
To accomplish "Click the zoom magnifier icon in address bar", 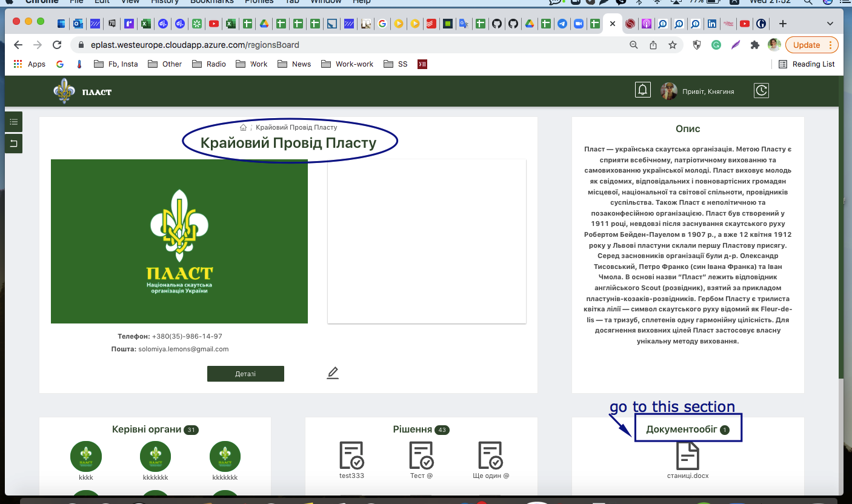I will click(634, 45).
